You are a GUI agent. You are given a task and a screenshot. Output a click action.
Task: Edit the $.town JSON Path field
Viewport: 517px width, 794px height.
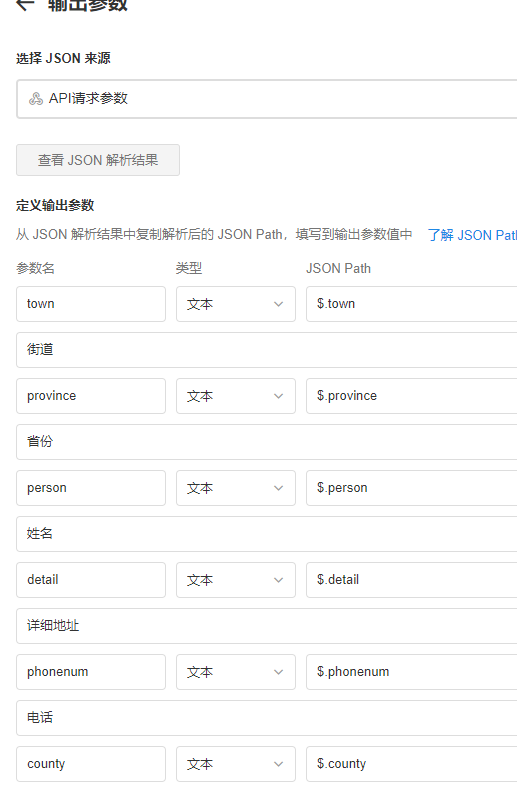(x=412, y=304)
